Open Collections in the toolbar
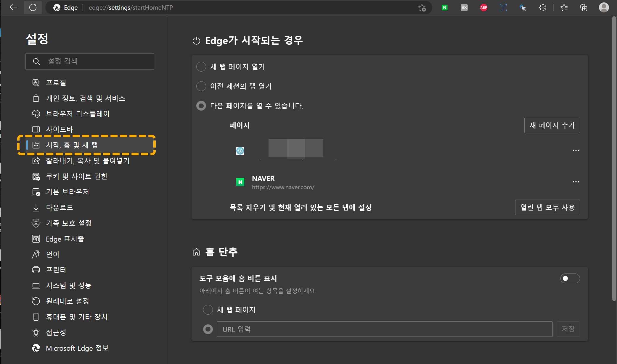617x364 pixels. point(583,7)
